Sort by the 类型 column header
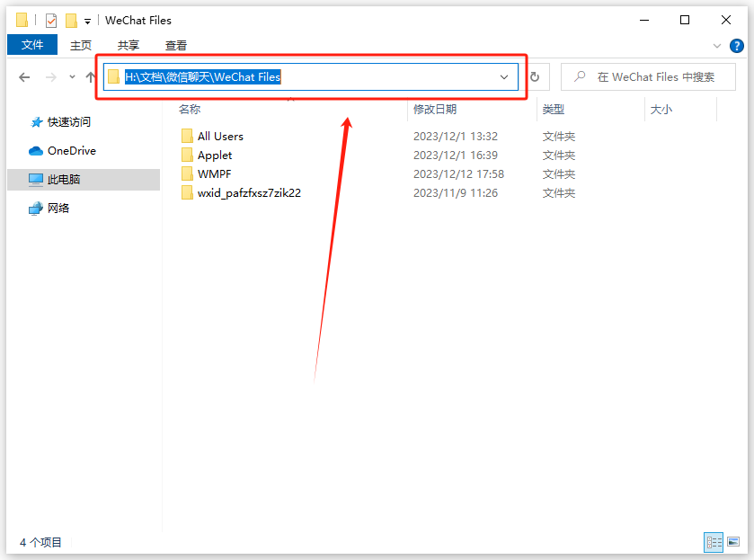 pos(553,109)
